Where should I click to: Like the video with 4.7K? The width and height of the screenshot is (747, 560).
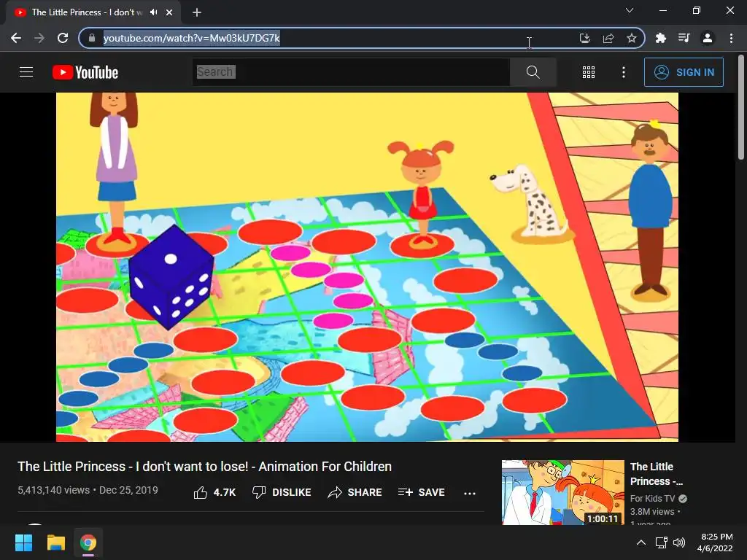pyautogui.click(x=214, y=492)
